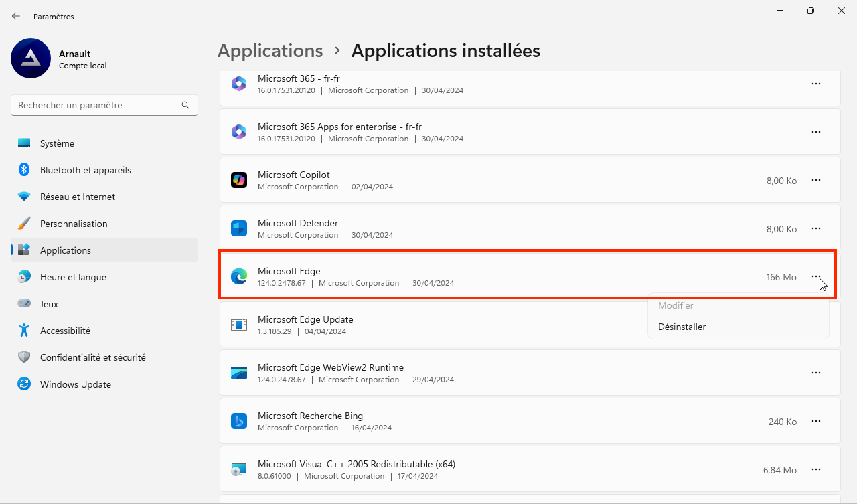The width and height of the screenshot is (857, 504).
Task: Navigate back using the arrow button
Action: (15, 16)
